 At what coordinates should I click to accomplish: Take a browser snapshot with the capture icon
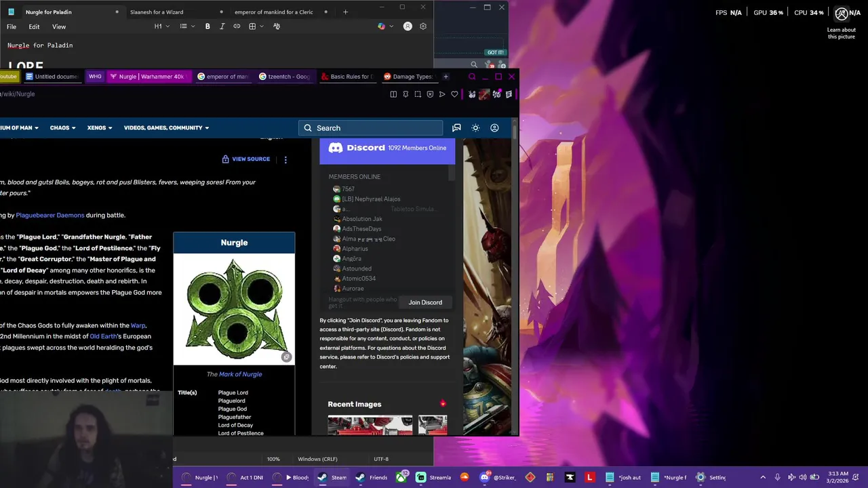[x=418, y=94]
